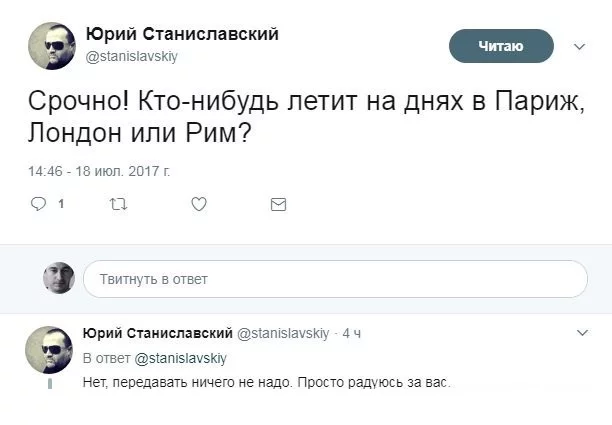Click the reply speech bubble icon
This screenshot has height=425, width=612.
click(x=39, y=204)
